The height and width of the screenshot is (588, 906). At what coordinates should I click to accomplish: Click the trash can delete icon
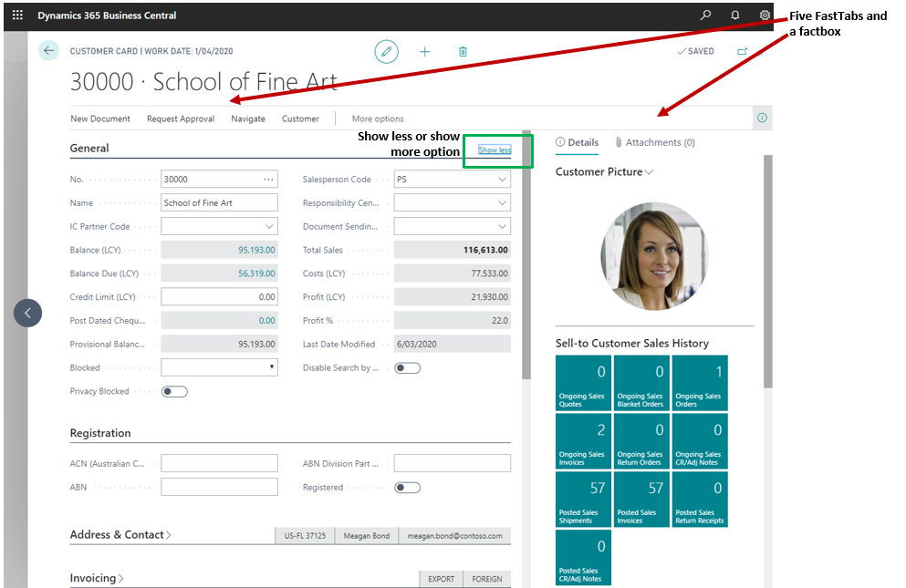click(463, 52)
